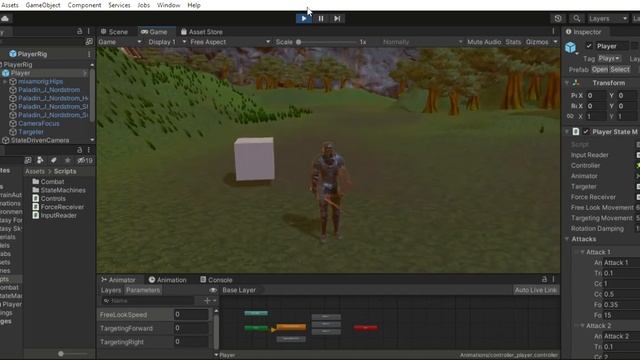Click the Hierarchy search-by-type icon
Viewport: 640px width, 360px height.
pyautogui.click(x=89, y=42)
